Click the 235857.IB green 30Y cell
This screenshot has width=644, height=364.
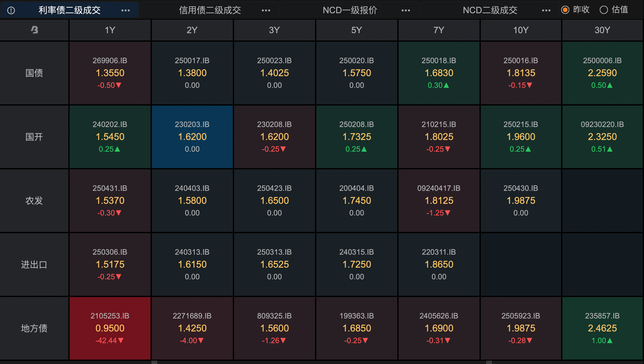(x=602, y=328)
